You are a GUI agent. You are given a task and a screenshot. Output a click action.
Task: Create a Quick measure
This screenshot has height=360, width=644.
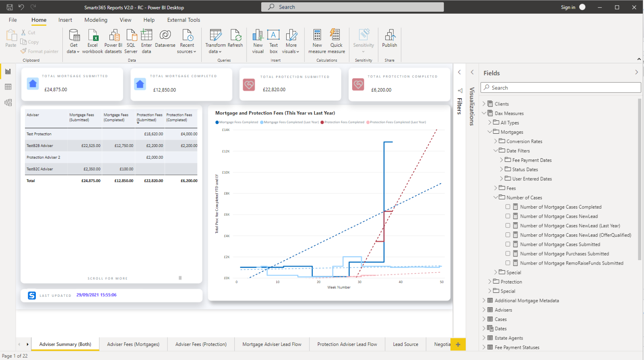pos(336,41)
